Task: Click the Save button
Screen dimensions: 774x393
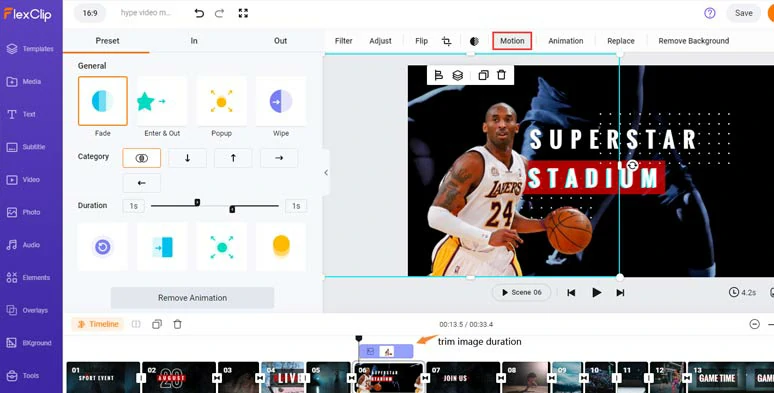Action: 743,13
